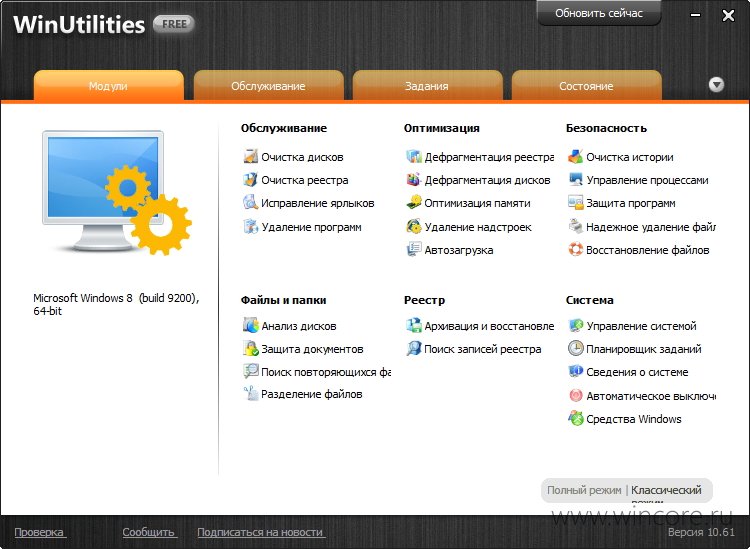Click the Удаление надстроек icon
This screenshot has width=750, height=549.
[x=413, y=226]
